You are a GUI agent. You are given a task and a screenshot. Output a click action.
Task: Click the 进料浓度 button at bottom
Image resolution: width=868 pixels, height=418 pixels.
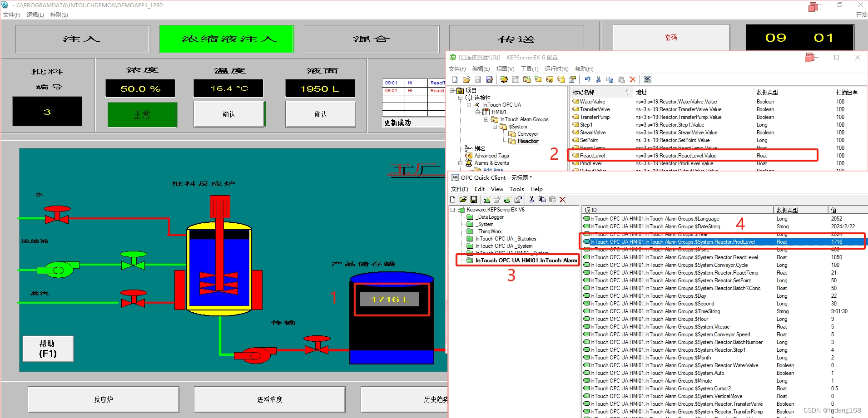(x=270, y=399)
